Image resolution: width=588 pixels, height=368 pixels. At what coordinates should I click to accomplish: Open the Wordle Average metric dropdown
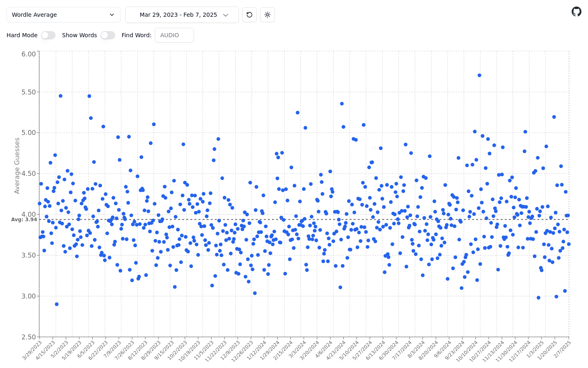(63, 15)
